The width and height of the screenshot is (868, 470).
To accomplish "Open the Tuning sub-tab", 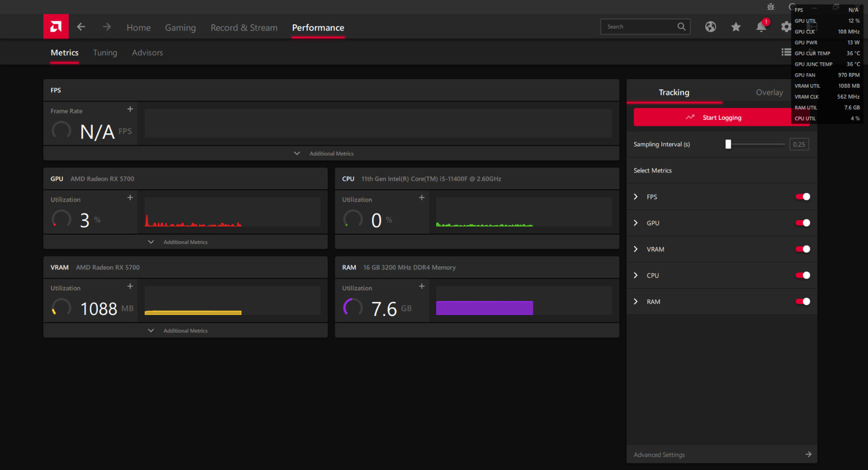I will [105, 53].
